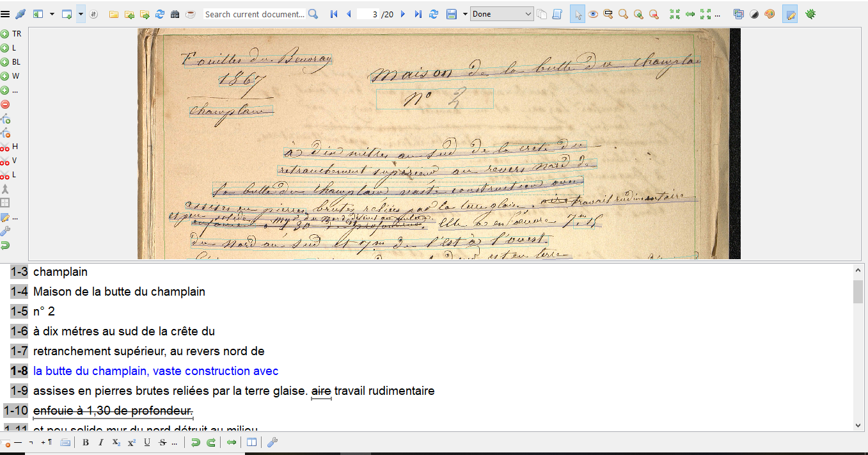Select the TR text region drawing tool
Viewport: 868px width, 455px height.
(x=10, y=34)
